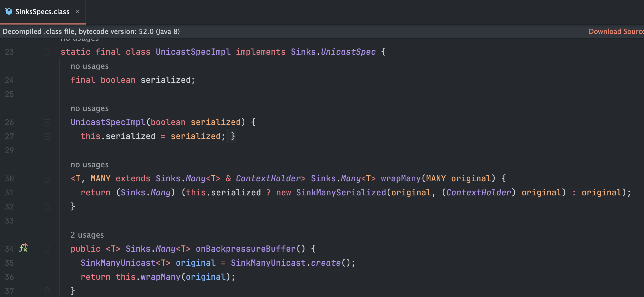Click fold end marker at line 37
Screen dimensions: 644x297
[x=47, y=291]
